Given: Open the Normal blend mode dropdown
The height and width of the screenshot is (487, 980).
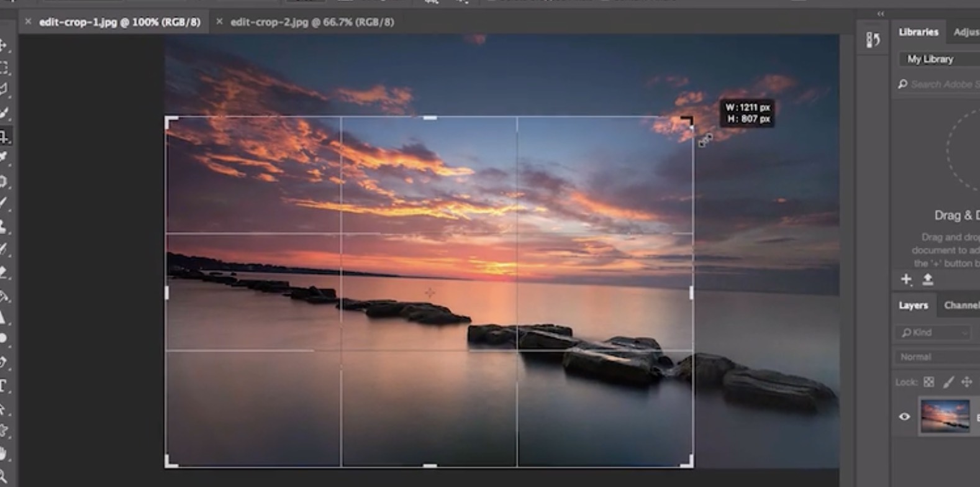Looking at the screenshot, I should click(x=937, y=357).
